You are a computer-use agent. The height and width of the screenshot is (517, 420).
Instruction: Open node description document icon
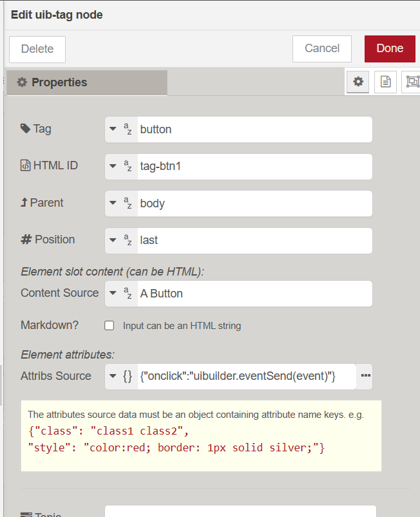385,82
